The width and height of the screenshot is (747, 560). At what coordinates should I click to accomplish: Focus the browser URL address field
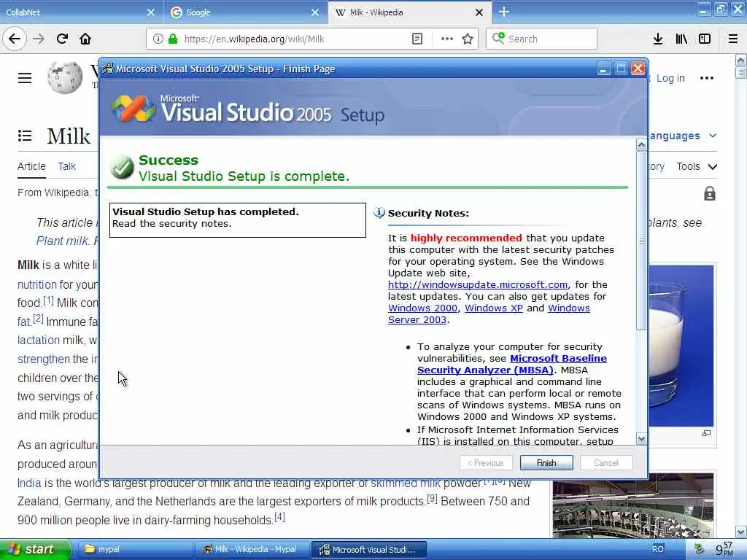point(295,39)
